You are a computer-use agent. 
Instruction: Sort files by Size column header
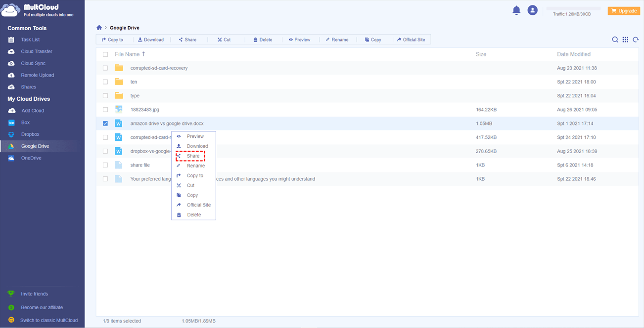click(481, 54)
